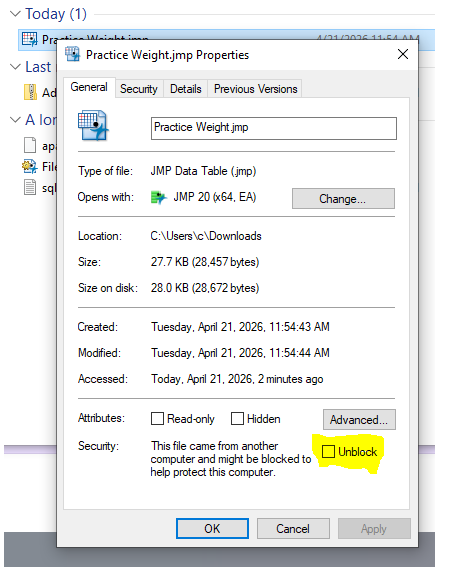Image resolution: width=449 pixels, height=572 pixels.
Task: Click the gear-style File icon in the list
Action: pos(30,166)
